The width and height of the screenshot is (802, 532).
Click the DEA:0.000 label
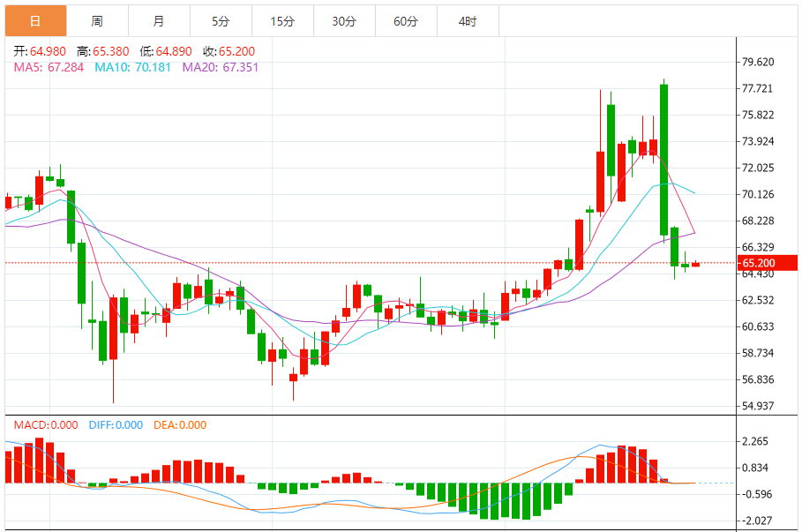pyautogui.click(x=180, y=425)
